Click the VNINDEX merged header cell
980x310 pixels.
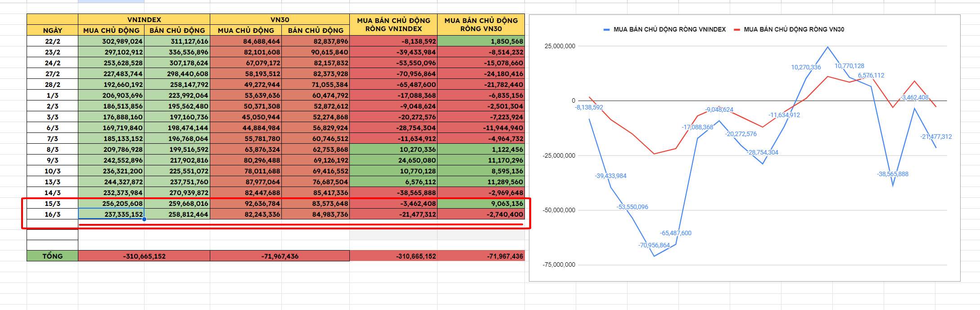tap(144, 20)
